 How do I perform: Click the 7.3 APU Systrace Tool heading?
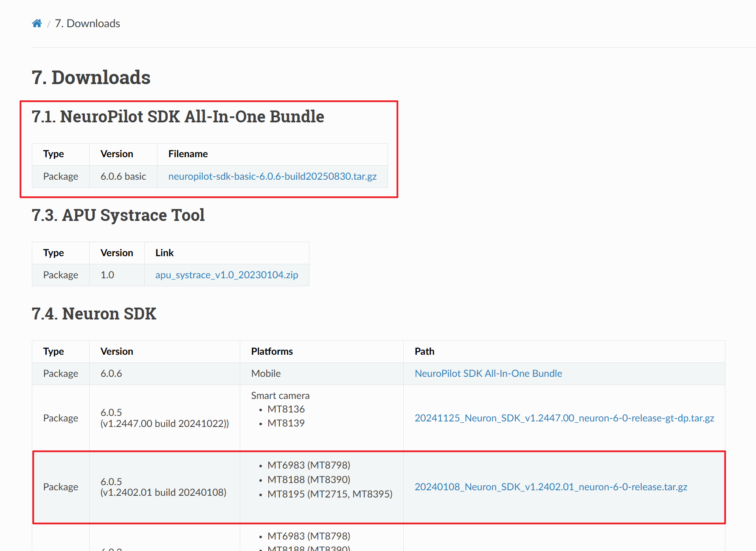point(118,215)
